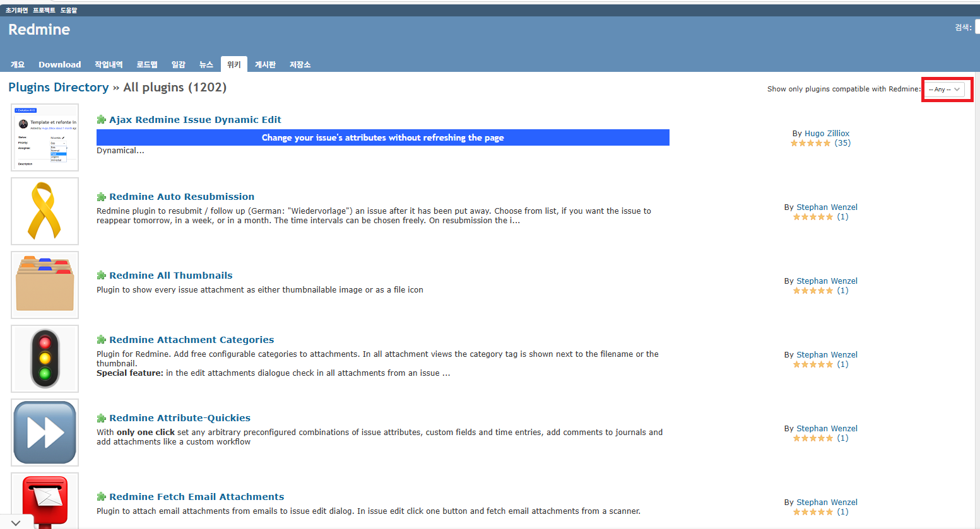Click the blue 'Change your issue's attributes' banner

tap(383, 137)
